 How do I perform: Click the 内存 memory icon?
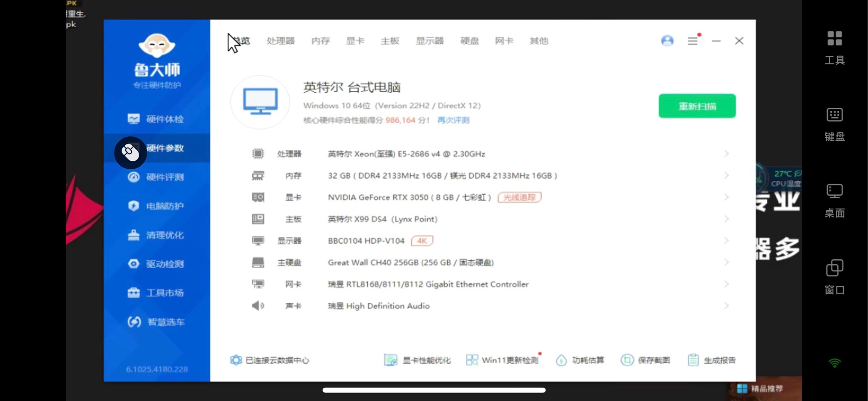tap(258, 176)
